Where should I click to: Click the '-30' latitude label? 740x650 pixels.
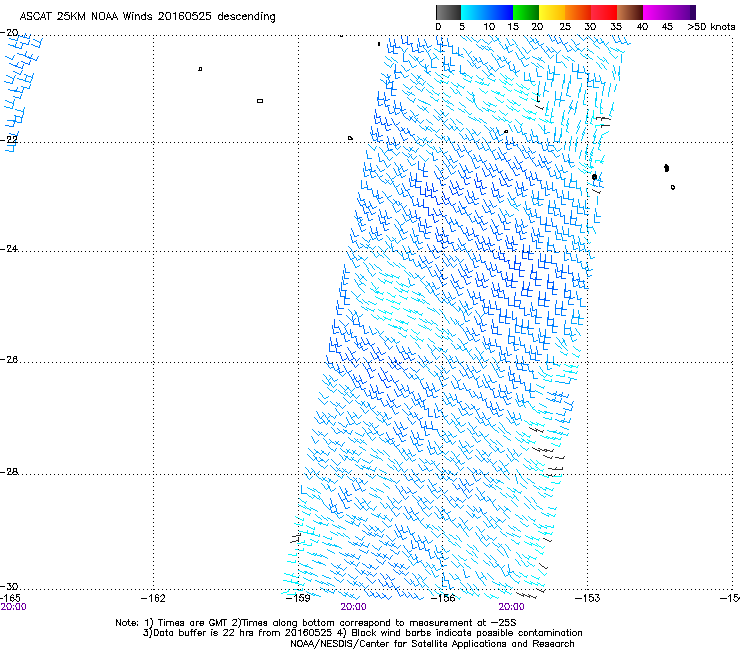9,586
